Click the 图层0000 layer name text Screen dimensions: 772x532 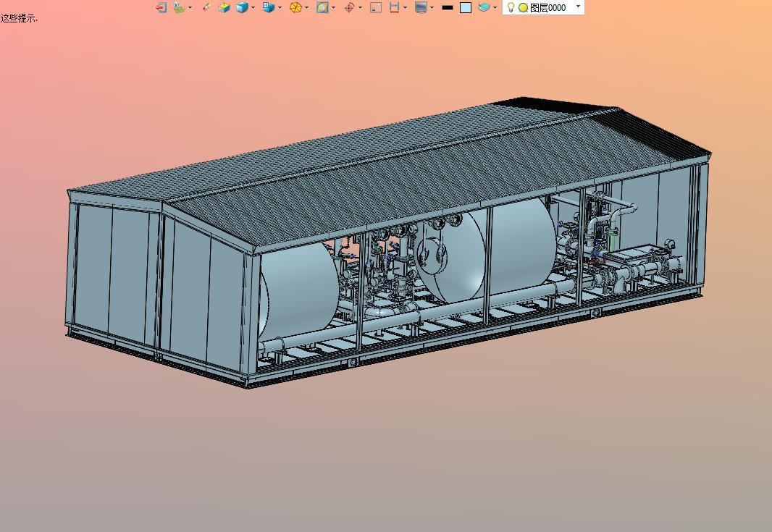548,8
